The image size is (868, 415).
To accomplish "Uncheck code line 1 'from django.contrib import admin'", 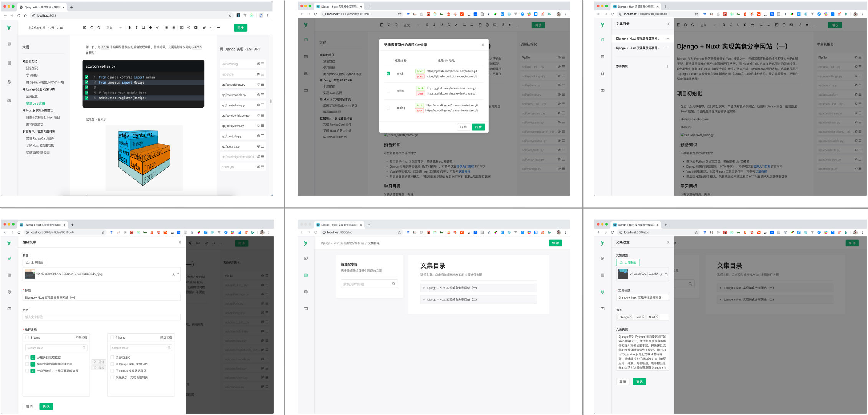I will (87, 77).
